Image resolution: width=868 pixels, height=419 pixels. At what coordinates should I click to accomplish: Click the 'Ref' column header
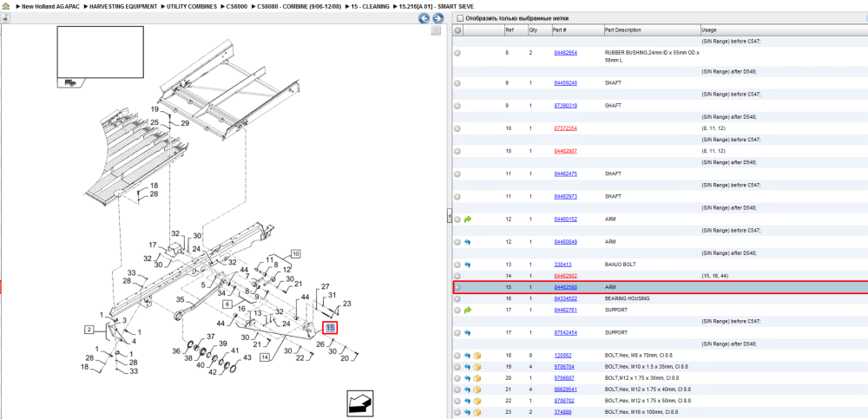coord(516,29)
